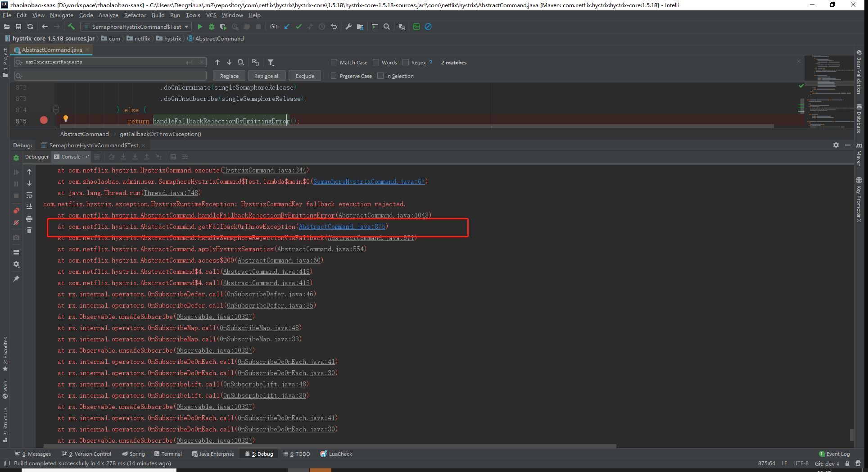Open search filter options funnel
This screenshot has width=868, height=472.
pyautogui.click(x=271, y=62)
